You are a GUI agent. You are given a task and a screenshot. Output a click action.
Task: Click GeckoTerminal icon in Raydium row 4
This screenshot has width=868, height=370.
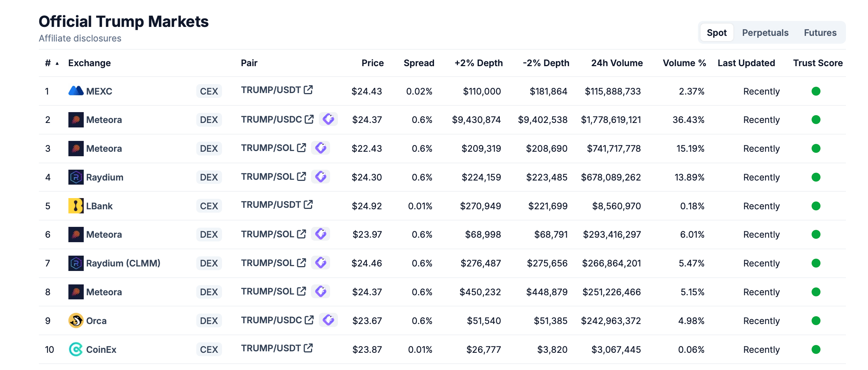(321, 176)
